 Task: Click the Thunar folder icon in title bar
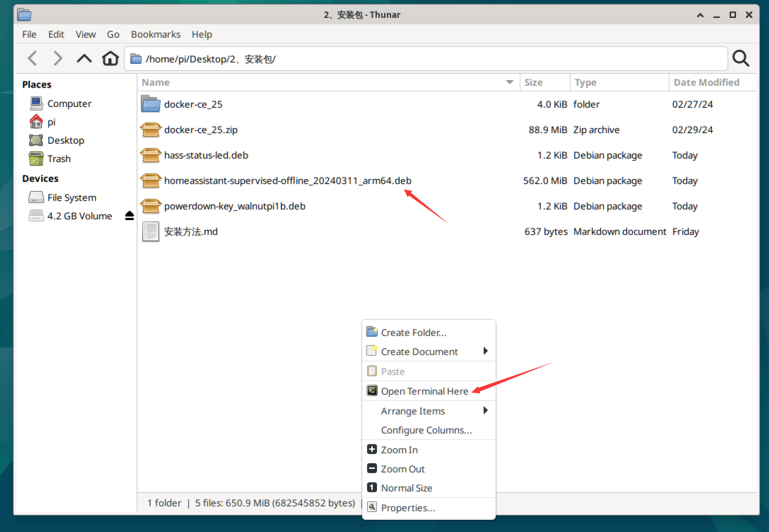pyautogui.click(x=25, y=15)
